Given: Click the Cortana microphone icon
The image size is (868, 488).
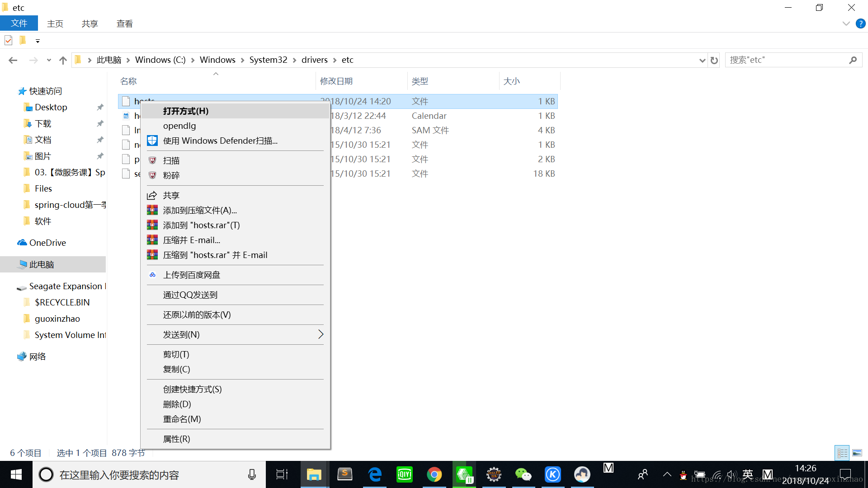Looking at the screenshot, I should [x=252, y=474].
